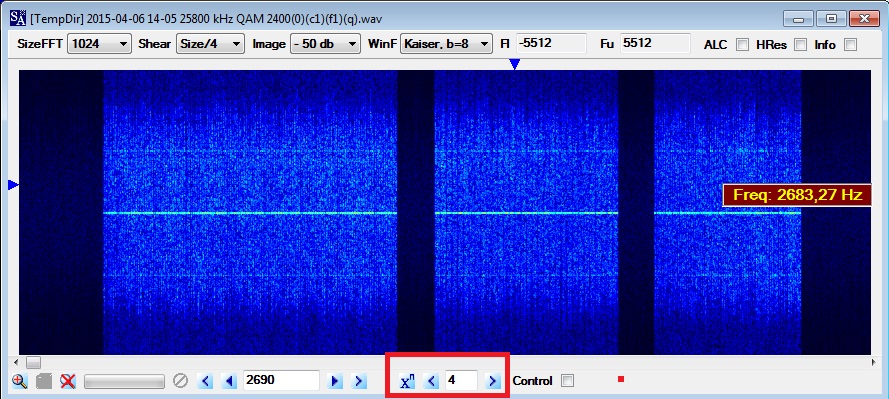Viewport: 889px width, 399px height.
Task: Click the zoom magnifier icon
Action: tap(20, 381)
